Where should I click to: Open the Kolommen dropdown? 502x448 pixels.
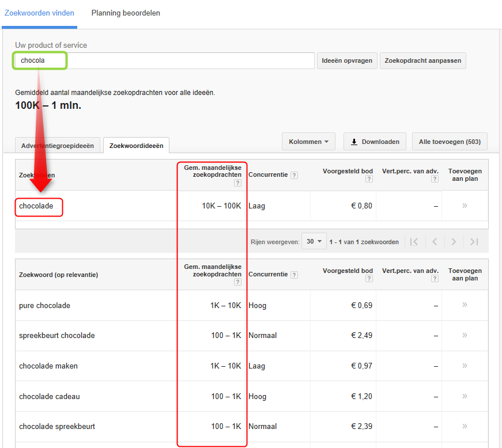click(x=308, y=141)
